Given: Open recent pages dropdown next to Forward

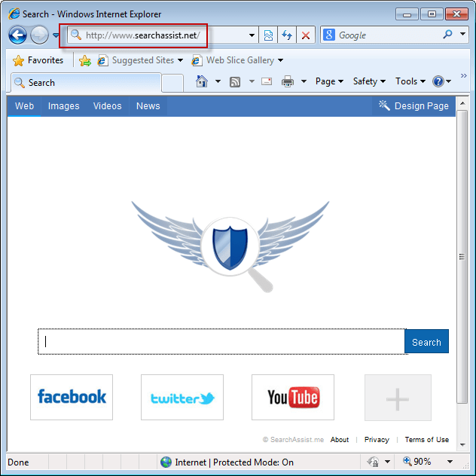Looking at the screenshot, I should (x=56, y=35).
